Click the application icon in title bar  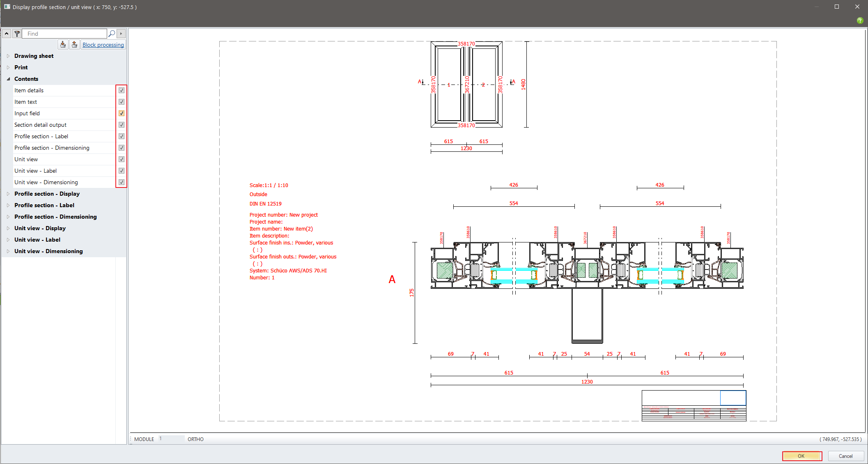pyautogui.click(x=7, y=7)
